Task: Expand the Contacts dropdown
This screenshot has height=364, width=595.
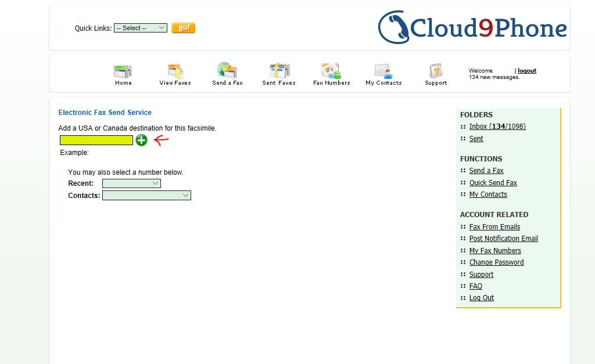Action: click(x=146, y=195)
